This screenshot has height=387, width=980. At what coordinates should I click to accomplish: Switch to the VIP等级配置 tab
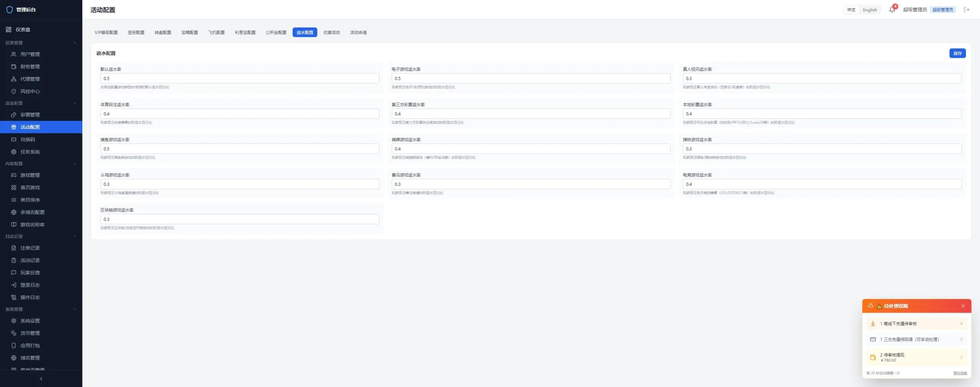[x=106, y=33]
